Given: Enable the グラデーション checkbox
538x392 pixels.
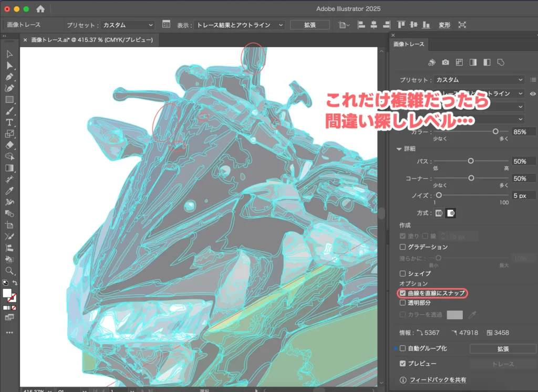Looking at the screenshot, I should click(x=402, y=247).
